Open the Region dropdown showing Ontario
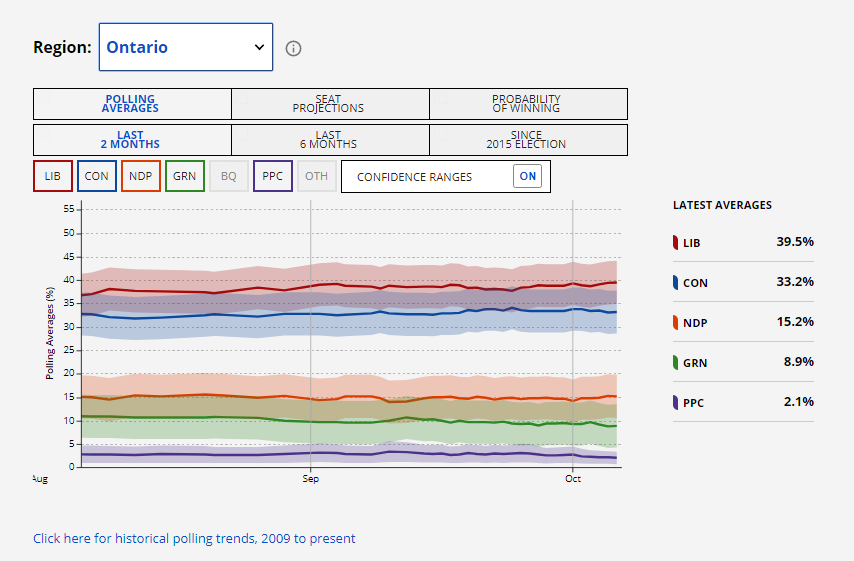This screenshot has height=561, width=854. [x=186, y=47]
